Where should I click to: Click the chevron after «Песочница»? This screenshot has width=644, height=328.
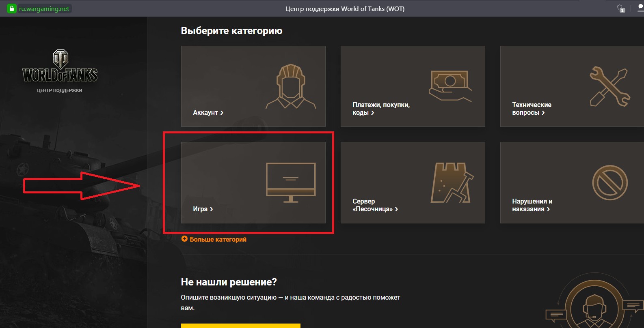pos(397,209)
